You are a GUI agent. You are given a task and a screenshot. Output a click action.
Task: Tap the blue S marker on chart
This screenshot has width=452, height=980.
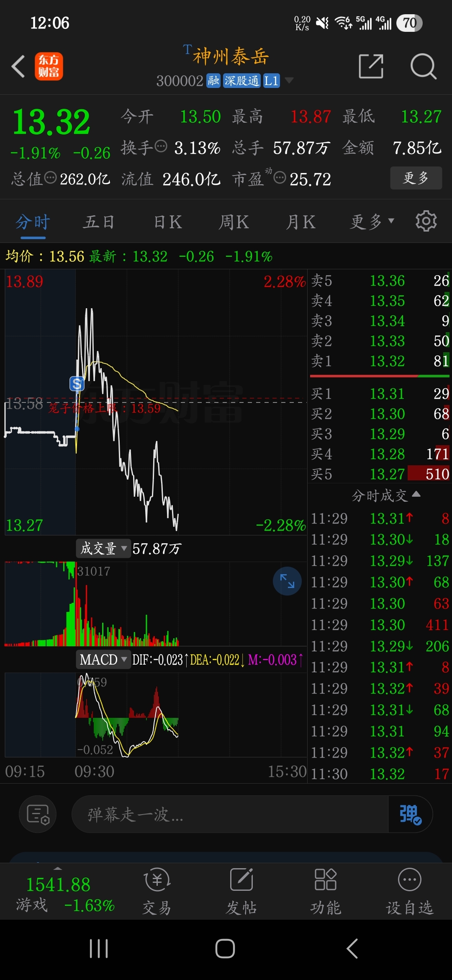(x=77, y=383)
